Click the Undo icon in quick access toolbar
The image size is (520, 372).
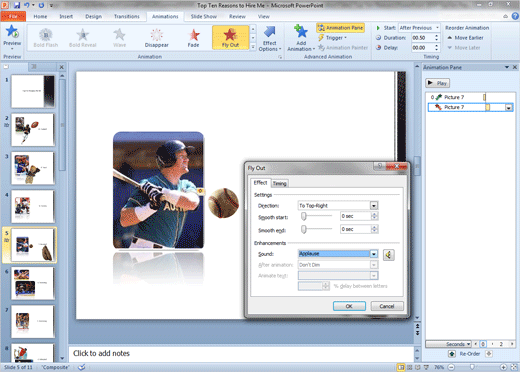(27, 5)
